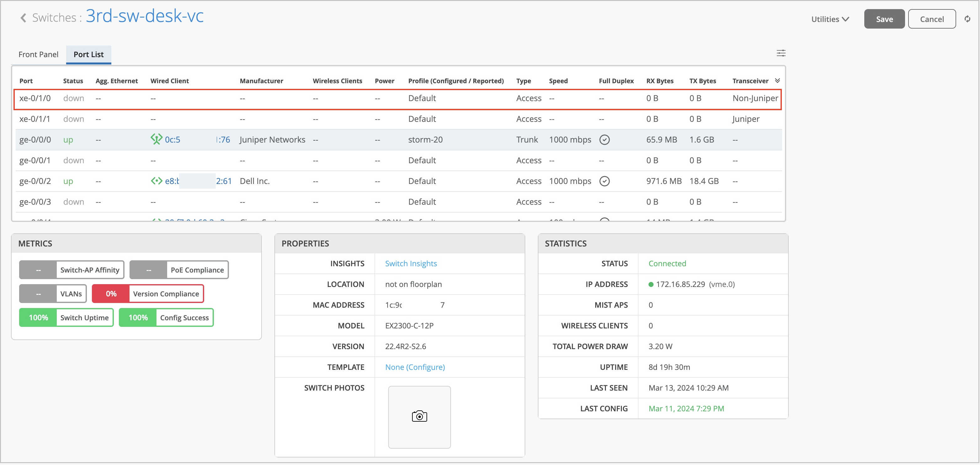Expand the Utilities dropdown
This screenshot has height=465, width=980.
830,19
